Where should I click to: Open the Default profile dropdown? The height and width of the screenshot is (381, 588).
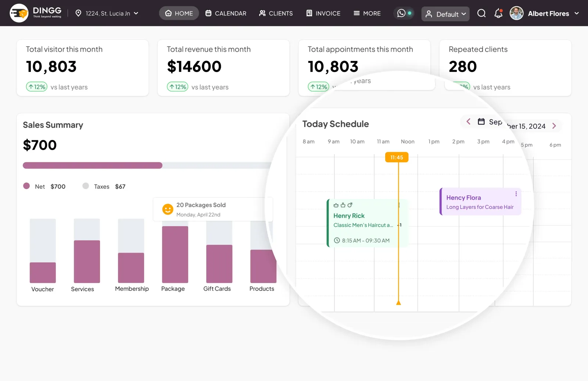445,14
